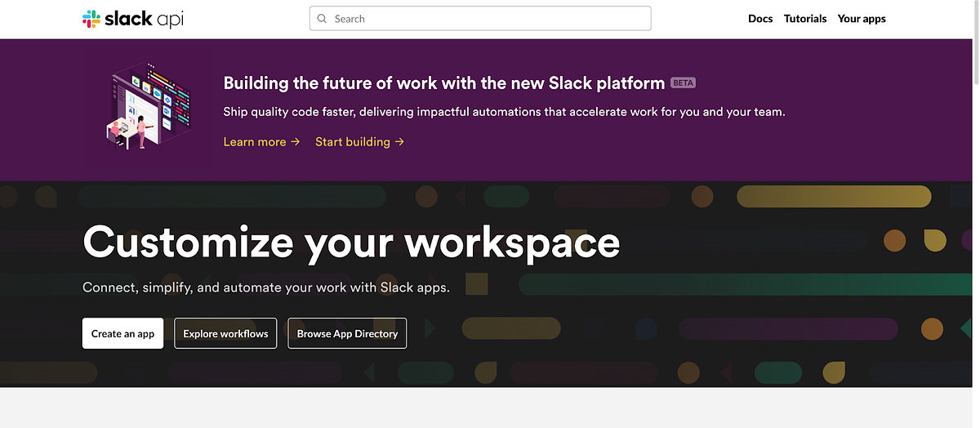Click the banner headline about new Slack platform
The image size is (980, 428).
444,83
